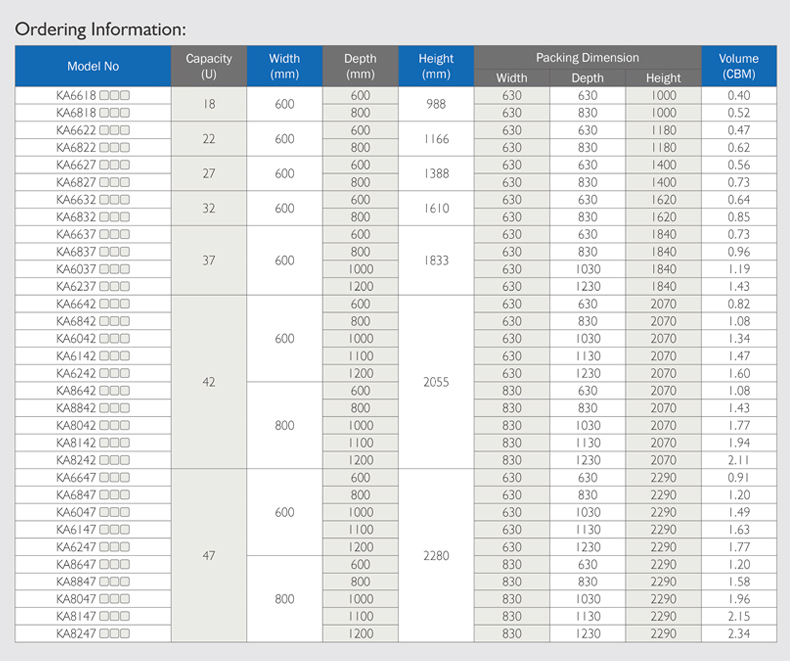Select the 2.11 volume value
Screen dimensions: 790x661
(738, 460)
